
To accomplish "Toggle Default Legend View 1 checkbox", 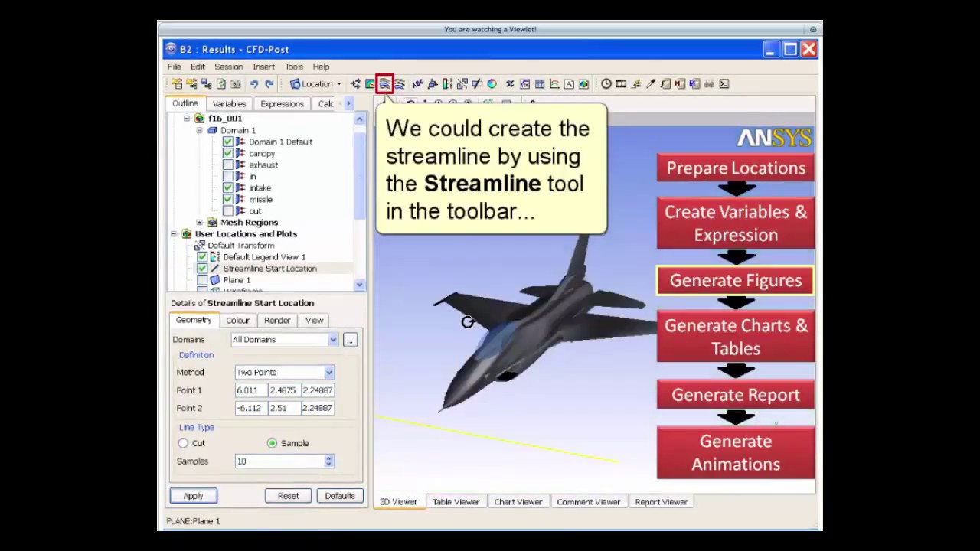I will pyautogui.click(x=202, y=257).
